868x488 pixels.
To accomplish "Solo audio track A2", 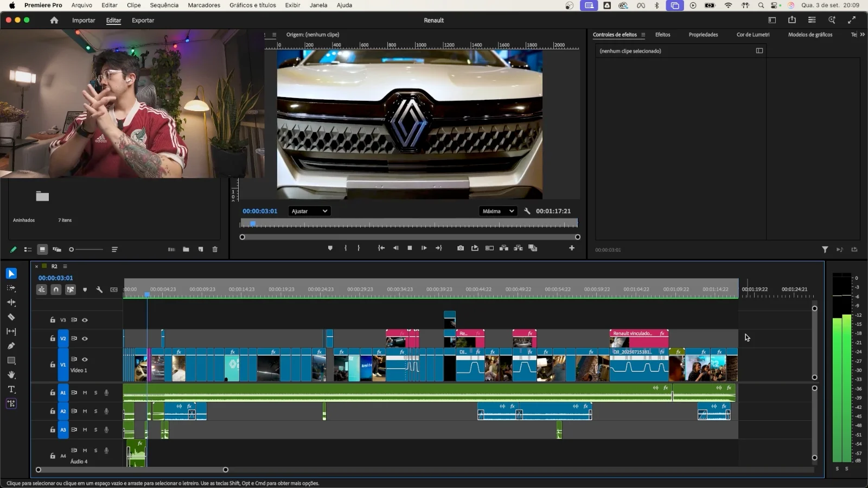I will (96, 411).
